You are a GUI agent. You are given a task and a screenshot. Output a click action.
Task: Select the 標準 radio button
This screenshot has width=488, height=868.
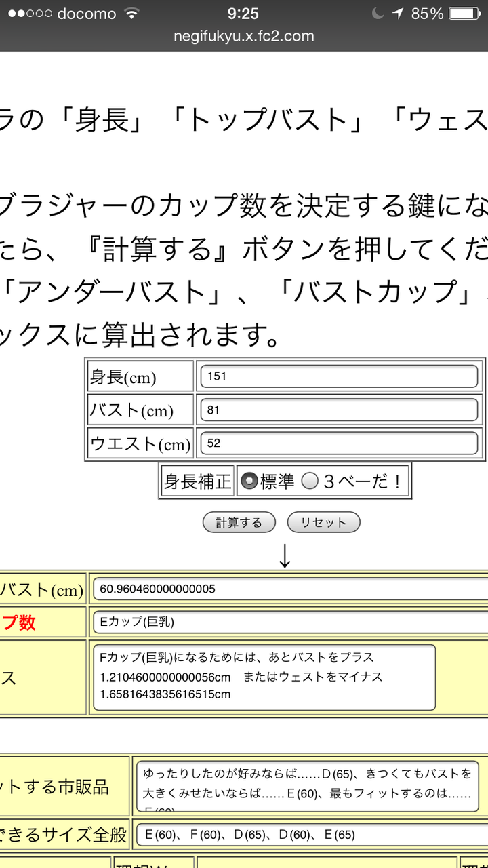click(x=249, y=481)
